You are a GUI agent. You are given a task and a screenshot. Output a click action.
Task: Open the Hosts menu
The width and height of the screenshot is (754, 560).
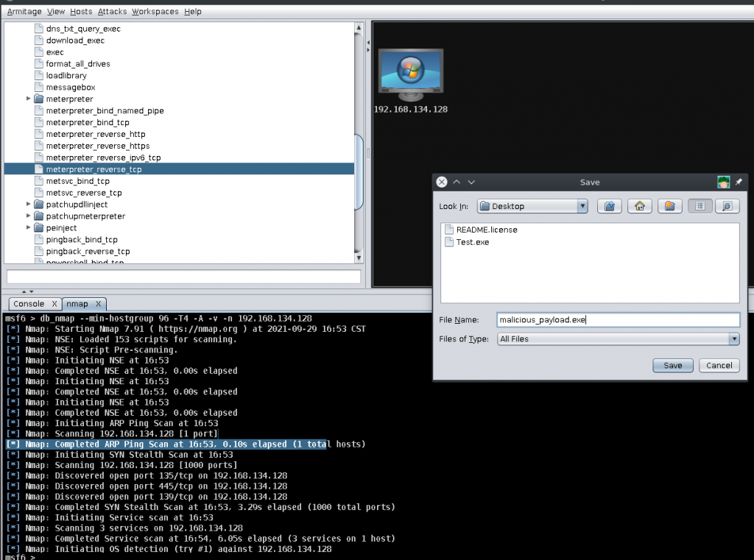tap(81, 12)
